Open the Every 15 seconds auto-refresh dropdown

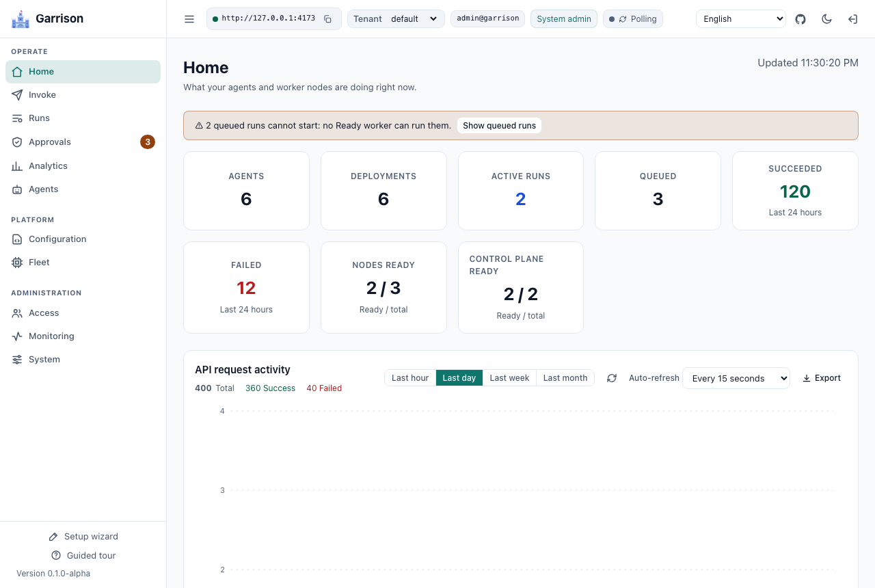pyautogui.click(x=736, y=378)
